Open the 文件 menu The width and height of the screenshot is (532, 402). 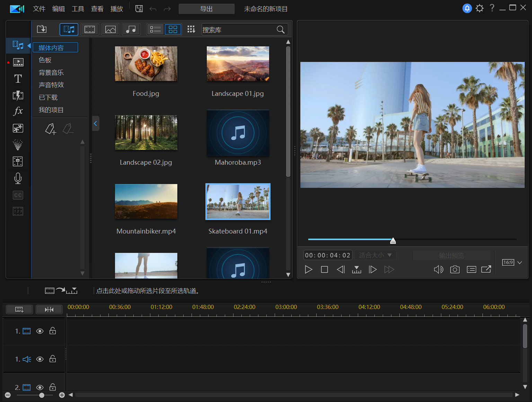click(39, 9)
